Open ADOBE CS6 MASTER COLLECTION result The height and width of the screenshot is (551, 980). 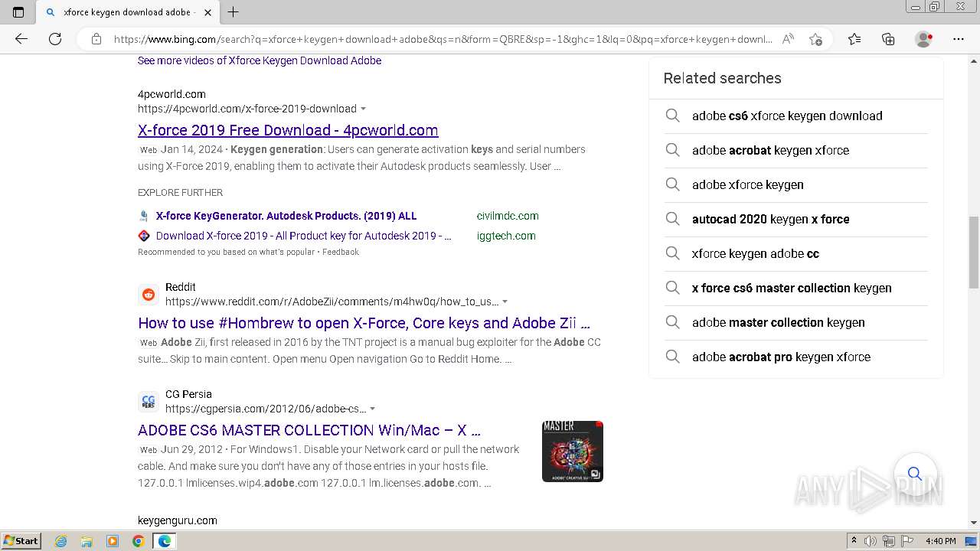pos(309,430)
